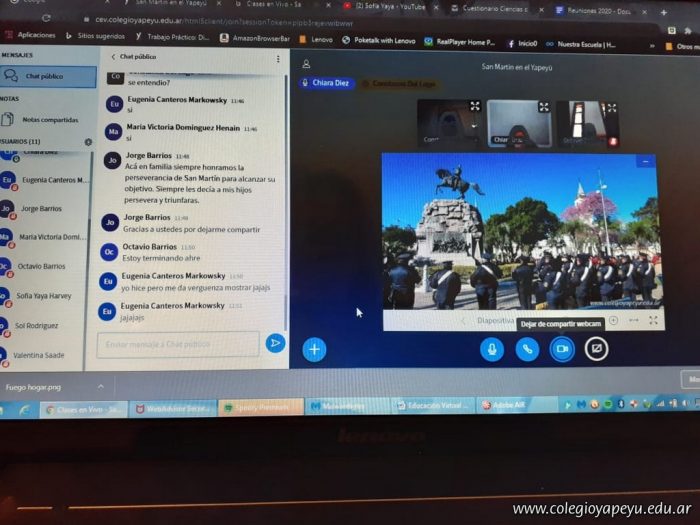Open the Chat público conversation
700x525 pixels.
pos(47,76)
